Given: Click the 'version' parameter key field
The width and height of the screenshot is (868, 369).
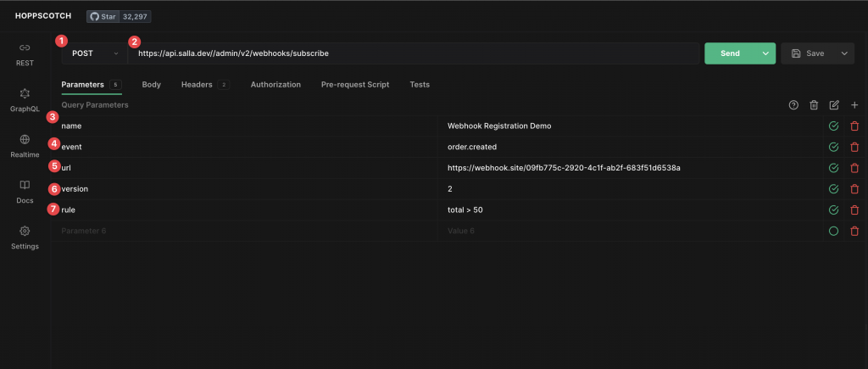Looking at the screenshot, I should (x=245, y=189).
